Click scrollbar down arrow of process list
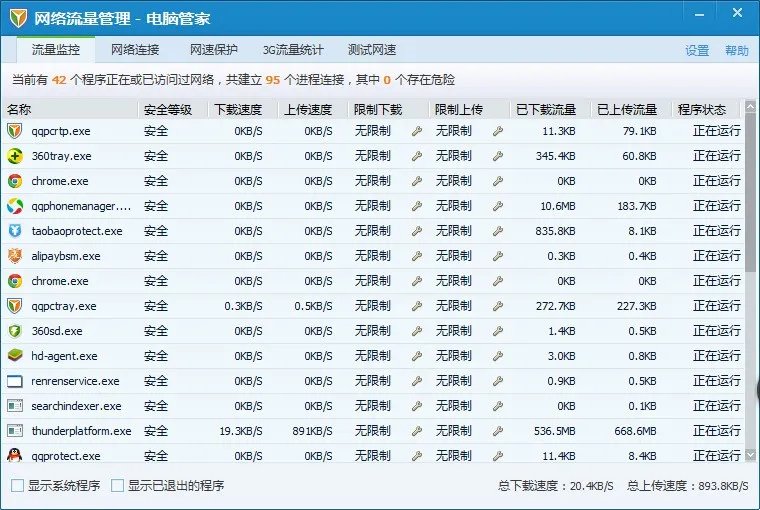Screen dimensions: 760x510 click(750, 455)
